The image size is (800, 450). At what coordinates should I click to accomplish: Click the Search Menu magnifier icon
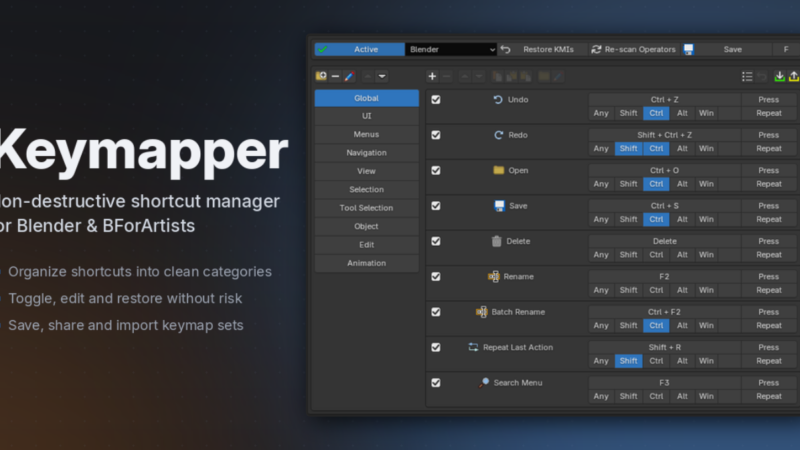tap(484, 383)
